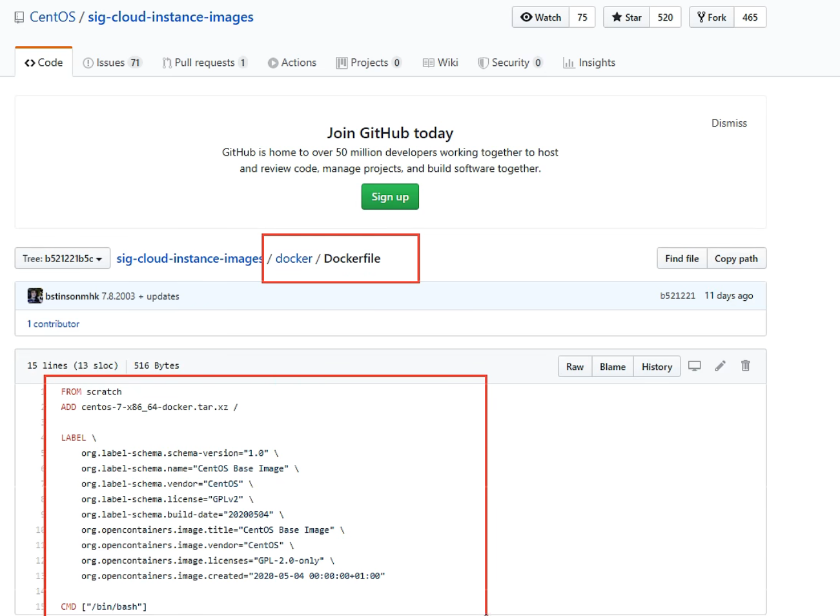840x616 pixels.
Task: Switch to the Code tab
Action: click(x=44, y=63)
